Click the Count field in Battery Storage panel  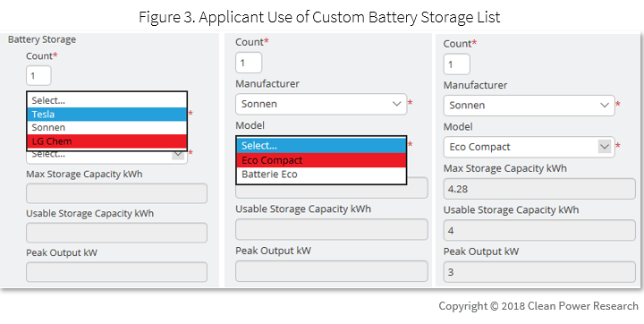38,76
